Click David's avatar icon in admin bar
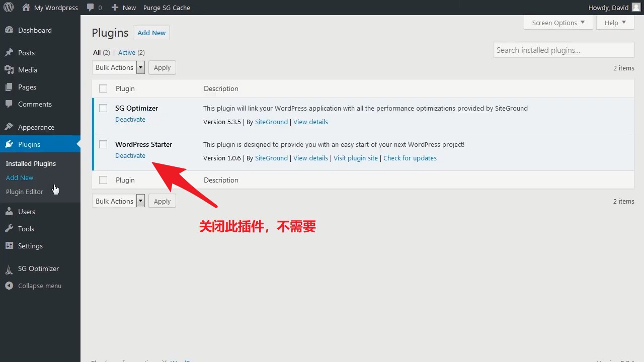644x362 pixels. 636,8
